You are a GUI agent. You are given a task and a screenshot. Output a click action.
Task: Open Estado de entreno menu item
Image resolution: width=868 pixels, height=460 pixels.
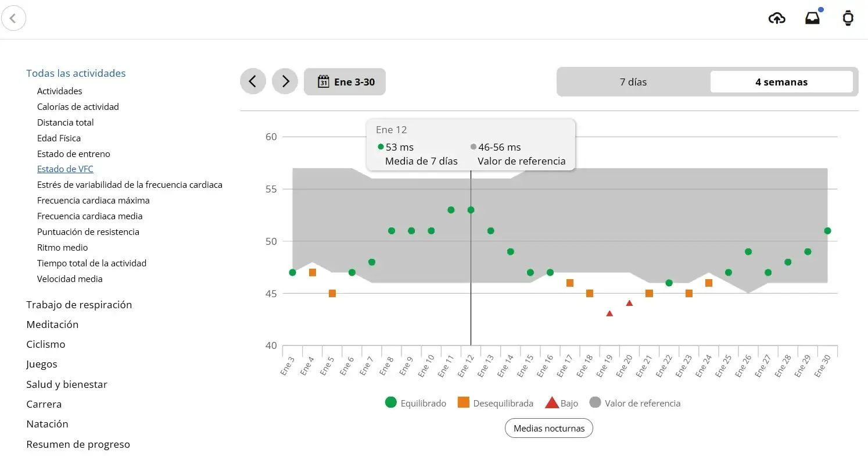(73, 154)
